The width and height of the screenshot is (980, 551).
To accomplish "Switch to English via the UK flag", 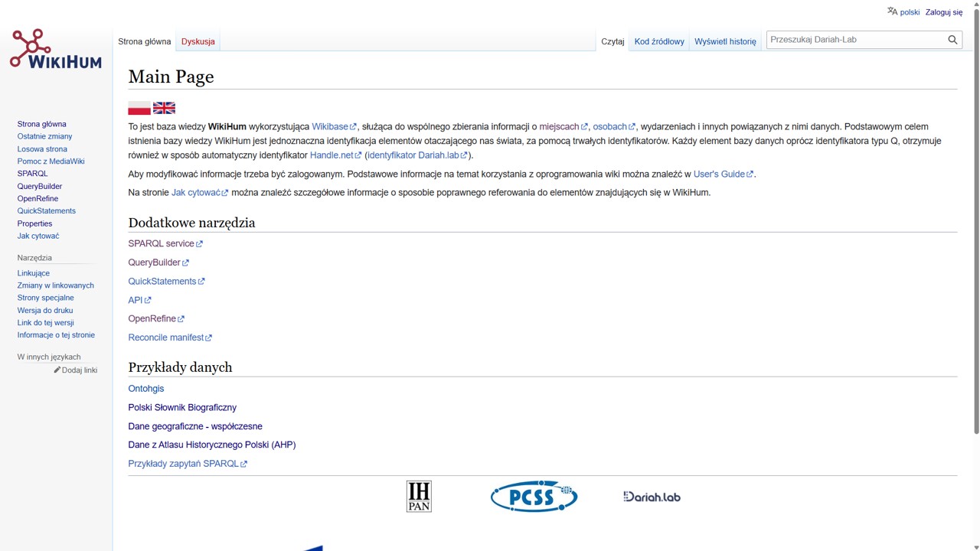I will pyautogui.click(x=164, y=108).
